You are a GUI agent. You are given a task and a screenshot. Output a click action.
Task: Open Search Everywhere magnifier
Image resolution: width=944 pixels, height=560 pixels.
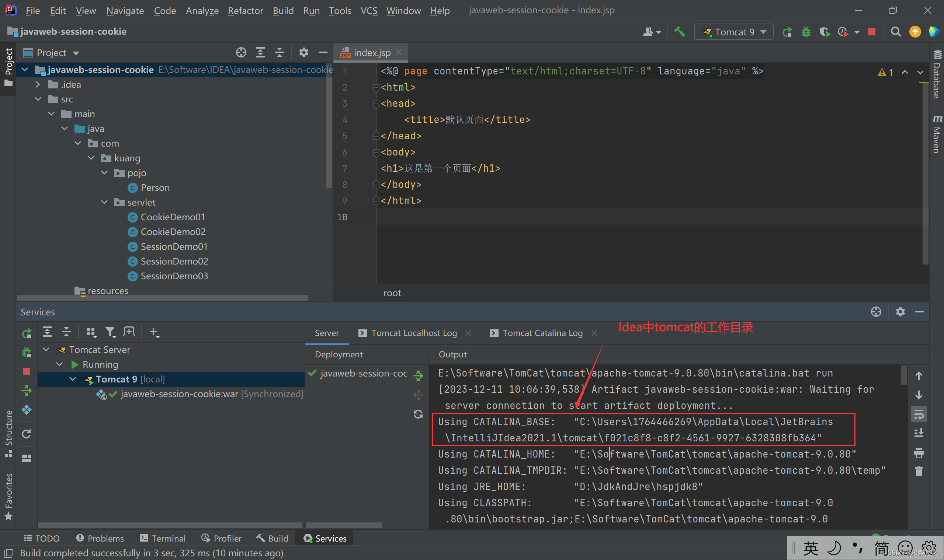896,32
